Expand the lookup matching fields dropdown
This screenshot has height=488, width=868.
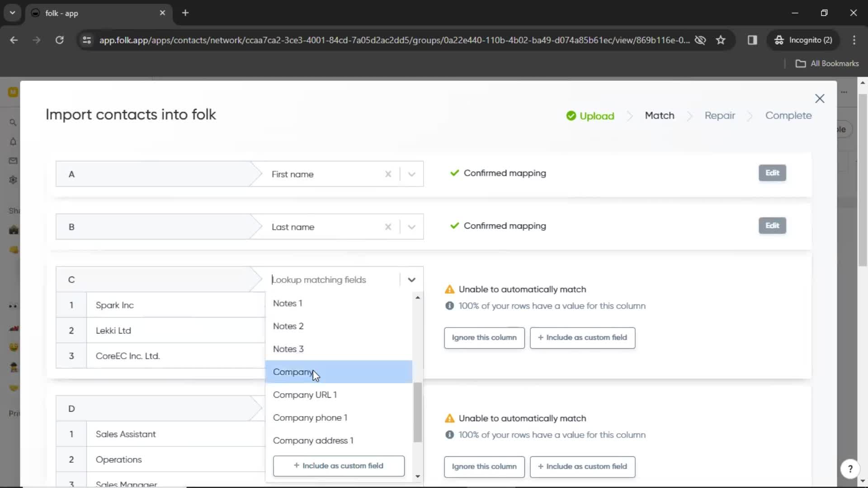tap(411, 279)
